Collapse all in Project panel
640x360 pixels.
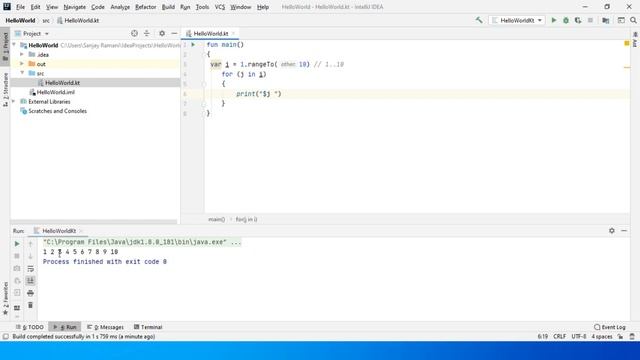pos(147,33)
